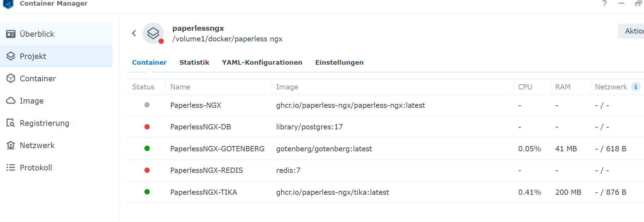Image resolution: width=644 pixels, height=222 pixels.
Task: Switch to the YAML-Konfigurationen tab
Action: pyautogui.click(x=262, y=62)
